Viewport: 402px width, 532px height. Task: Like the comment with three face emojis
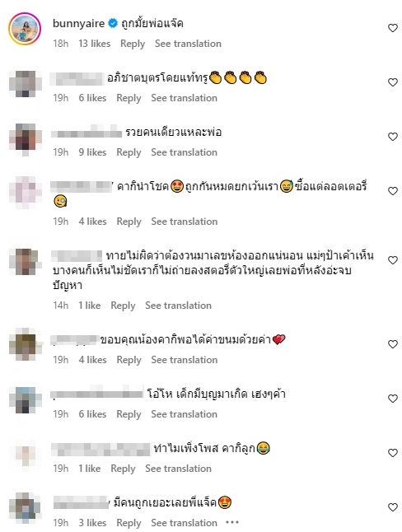coord(393,191)
